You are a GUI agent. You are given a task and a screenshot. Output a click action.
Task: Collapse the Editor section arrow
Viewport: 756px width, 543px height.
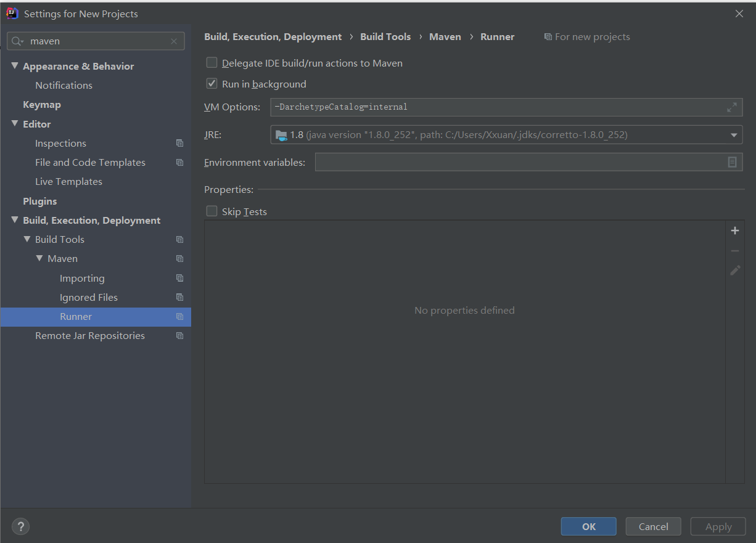pyautogui.click(x=15, y=124)
